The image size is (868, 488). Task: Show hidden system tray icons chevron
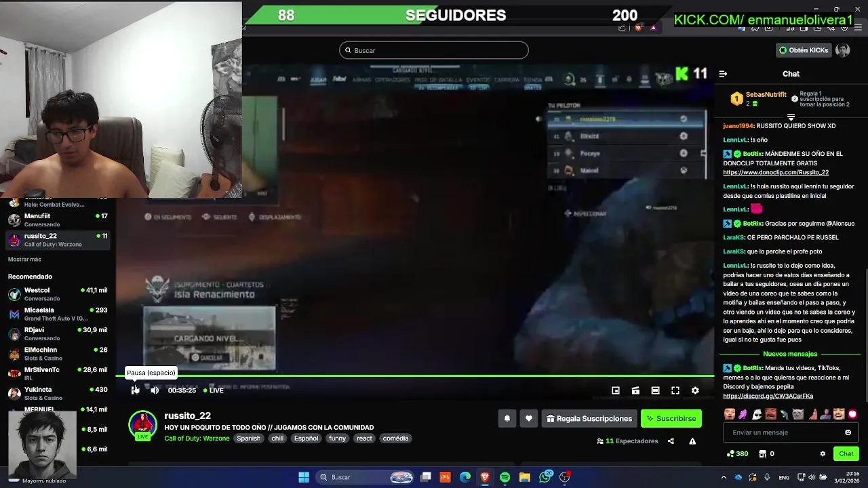(724, 477)
